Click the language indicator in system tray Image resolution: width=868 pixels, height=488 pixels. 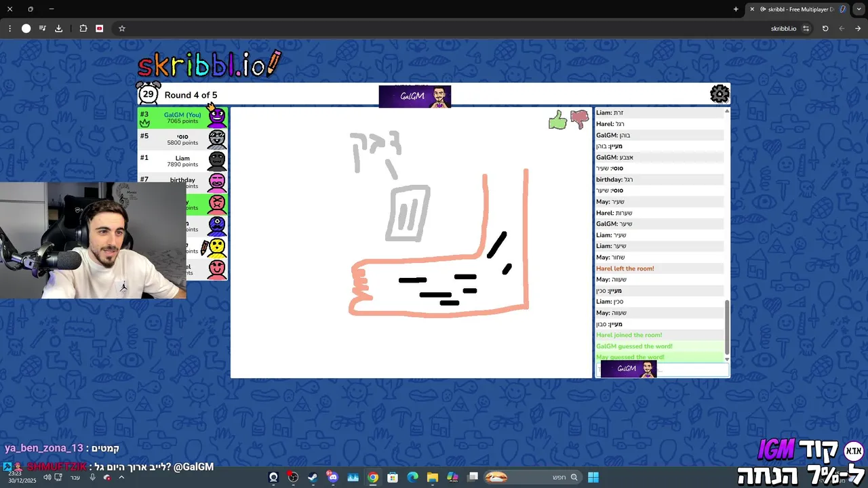click(x=75, y=477)
